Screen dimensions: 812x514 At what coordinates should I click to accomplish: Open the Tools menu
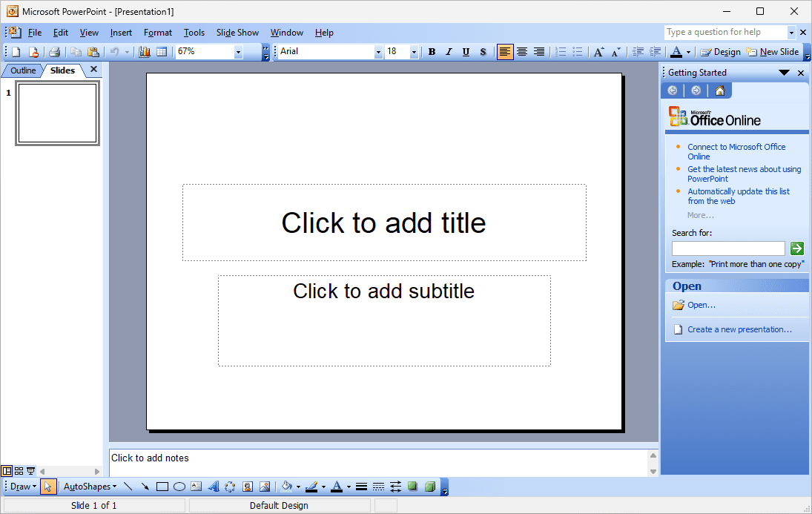[x=194, y=33]
